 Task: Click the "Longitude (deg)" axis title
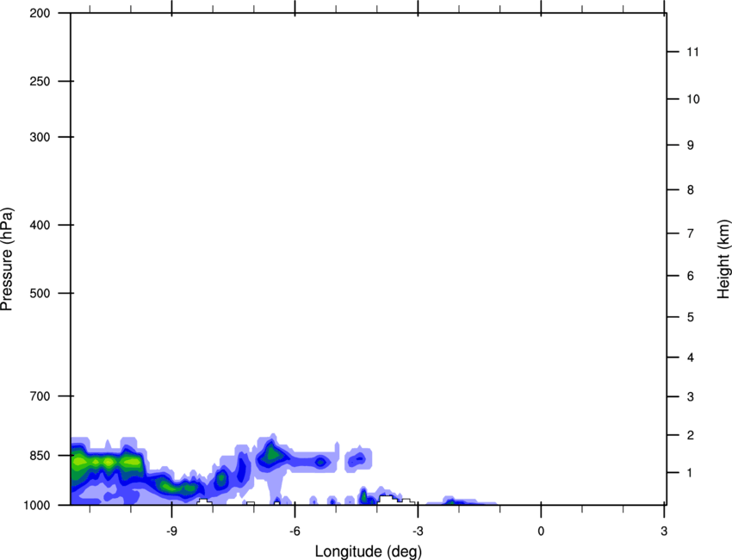(x=368, y=551)
